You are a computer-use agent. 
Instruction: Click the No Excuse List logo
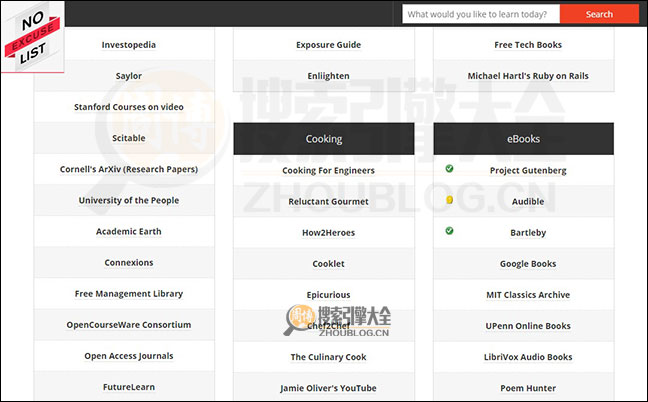tap(33, 37)
